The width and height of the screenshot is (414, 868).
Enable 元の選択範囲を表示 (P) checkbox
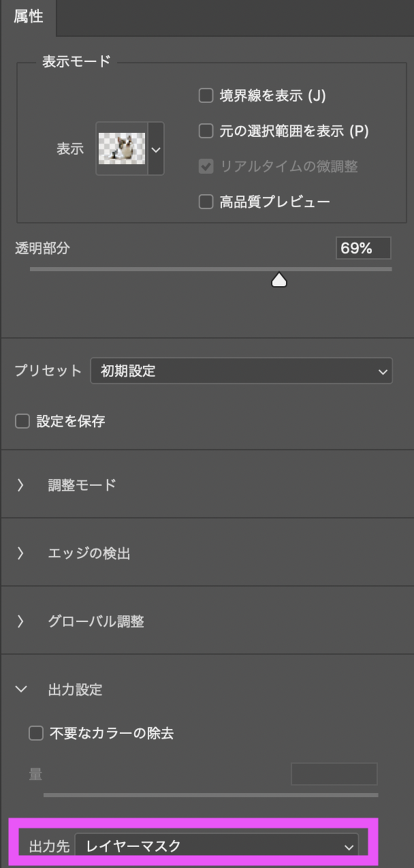pyautogui.click(x=206, y=131)
